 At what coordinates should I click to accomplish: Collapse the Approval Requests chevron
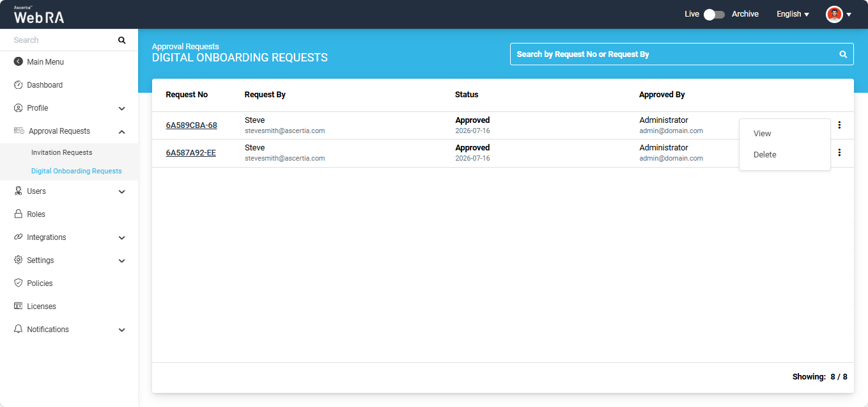(x=122, y=132)
